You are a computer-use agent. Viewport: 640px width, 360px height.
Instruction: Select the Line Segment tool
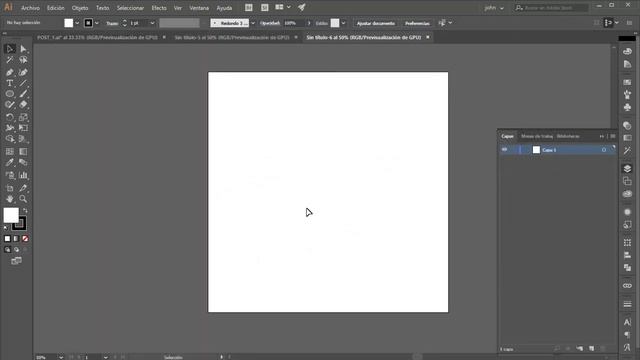pyautogui.click(x=23, y=83)
